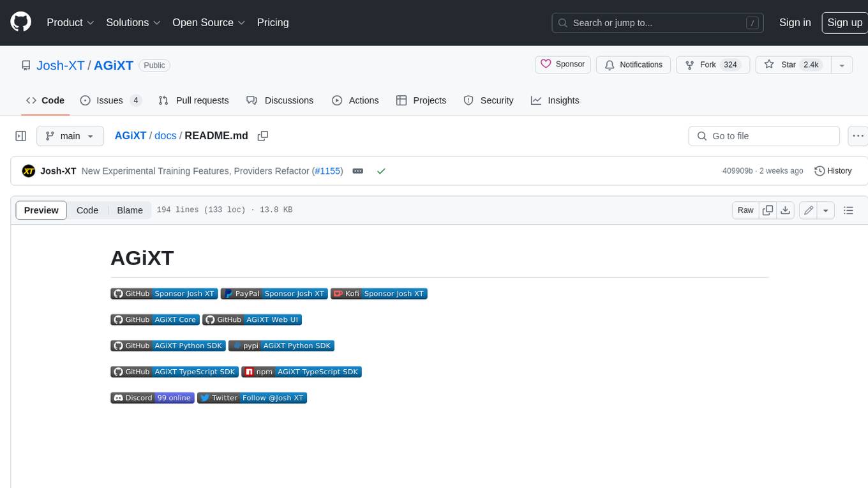This screenshot has height=488, width=868.
Task: Open npm AGiXT TypeScript SDK badge
Action: coord(302,372)
